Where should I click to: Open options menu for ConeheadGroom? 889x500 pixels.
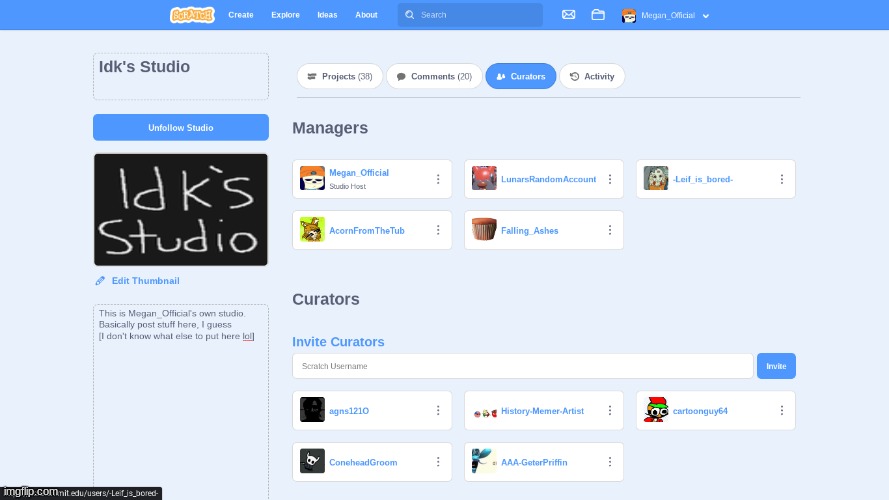pos(438,462)
